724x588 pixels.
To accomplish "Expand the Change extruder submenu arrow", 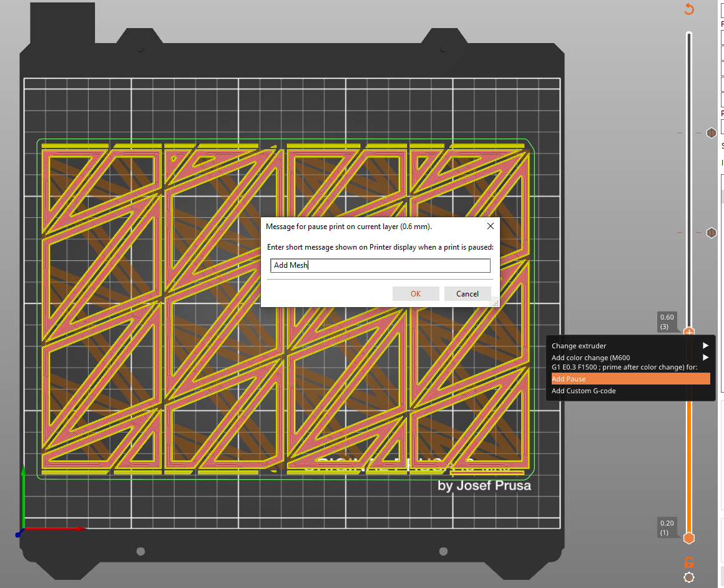I will [x=705, y=345].
